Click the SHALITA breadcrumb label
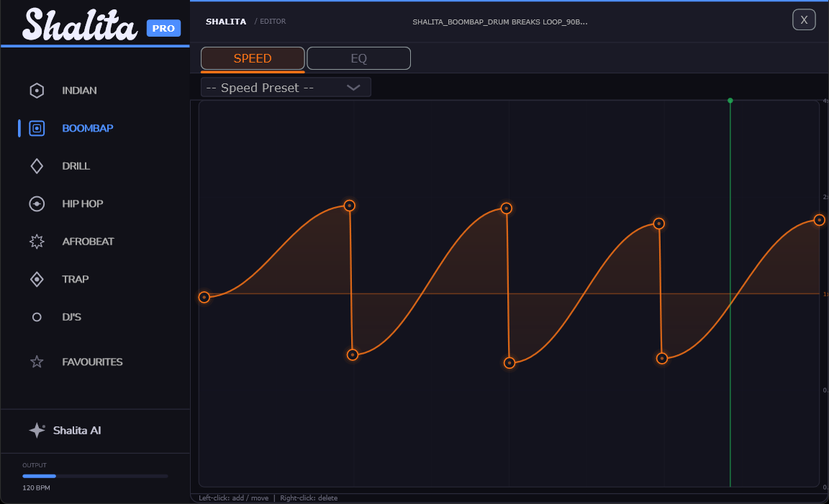The image size is (829, 504). (x=226, y=22)
